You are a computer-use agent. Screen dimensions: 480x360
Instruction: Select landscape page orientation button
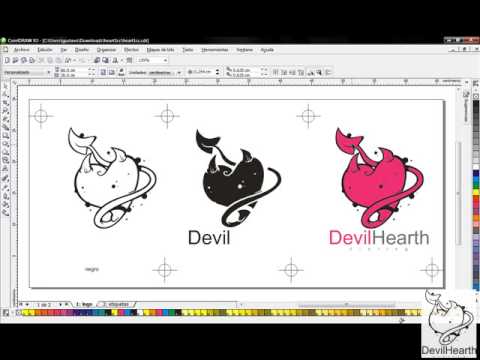(x=112, y=72)
